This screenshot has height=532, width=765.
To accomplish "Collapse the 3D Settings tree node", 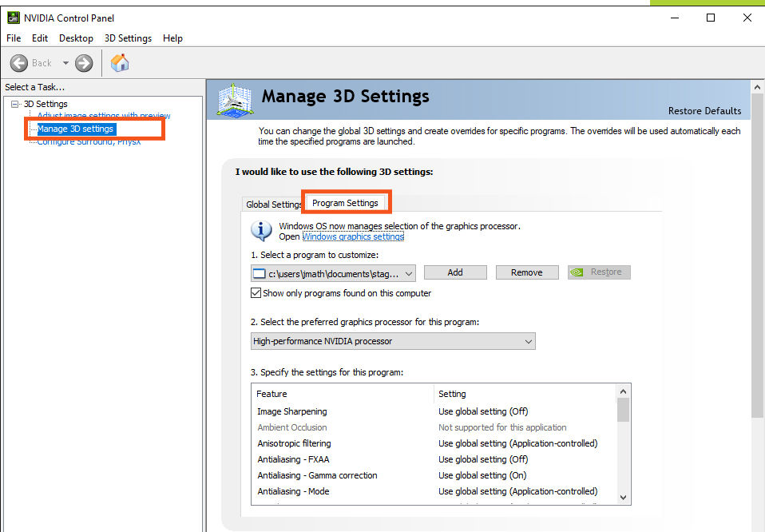I will click(x=14, y=104).
